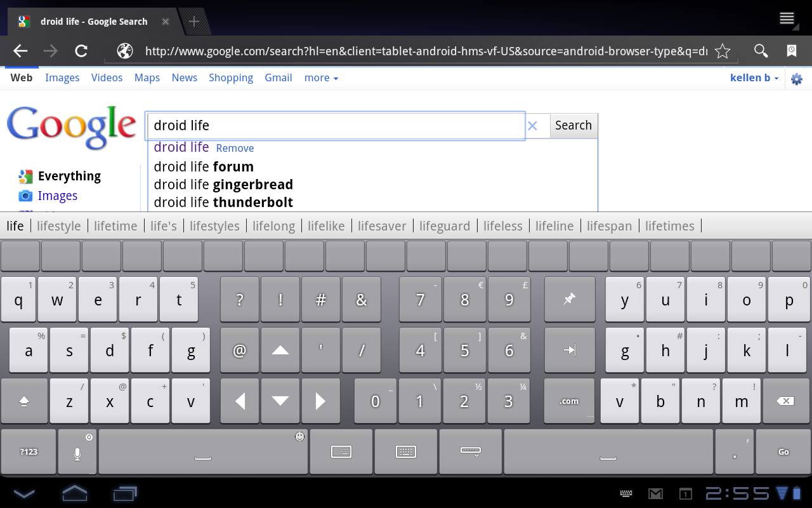This screenshot has height=508, width=812.
Task: Switch to the Images tab
Action: (62, 78)
